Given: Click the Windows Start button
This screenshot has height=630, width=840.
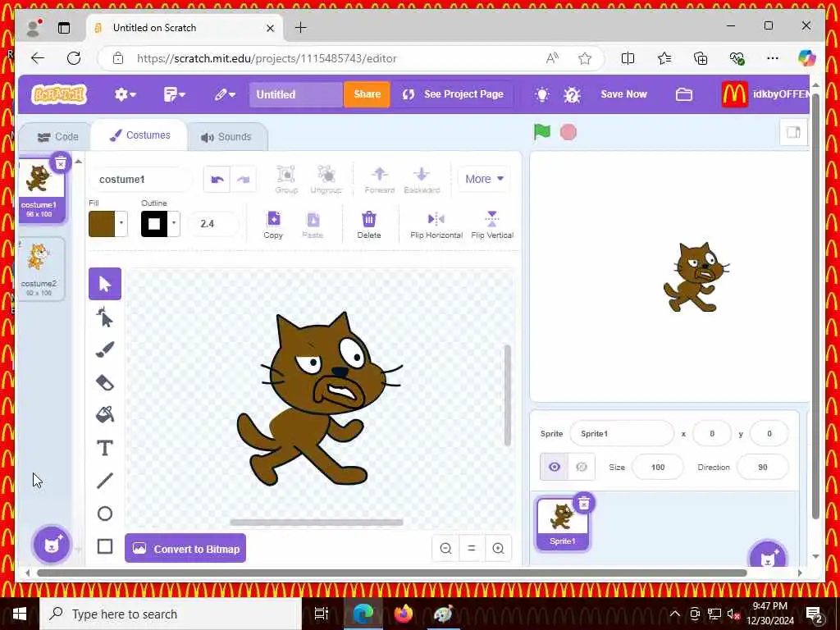Looking at the screenshot, I should 20,614.
